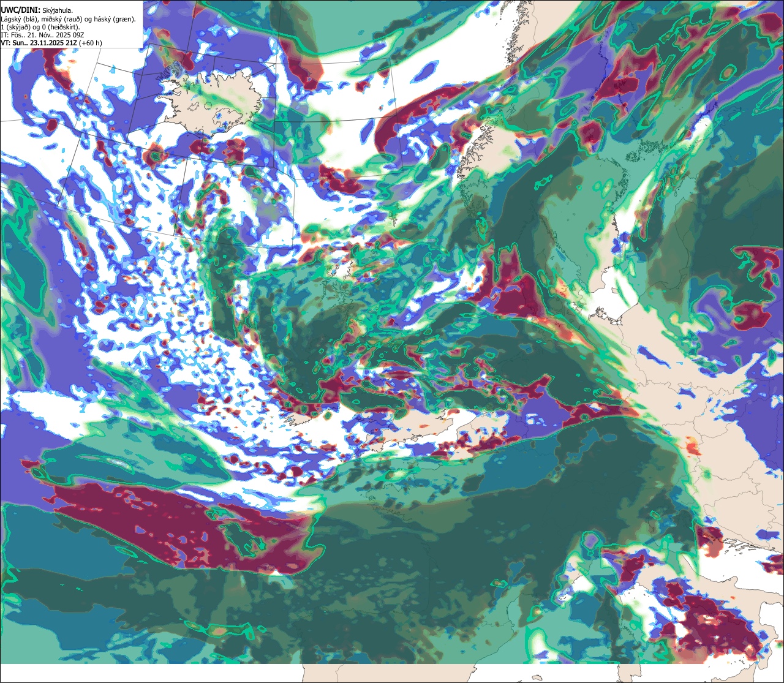Click the 'Lágský (blá), miðský (rauð)' legend line
This screenshot has width=784, height=683.
coord(69,19)
